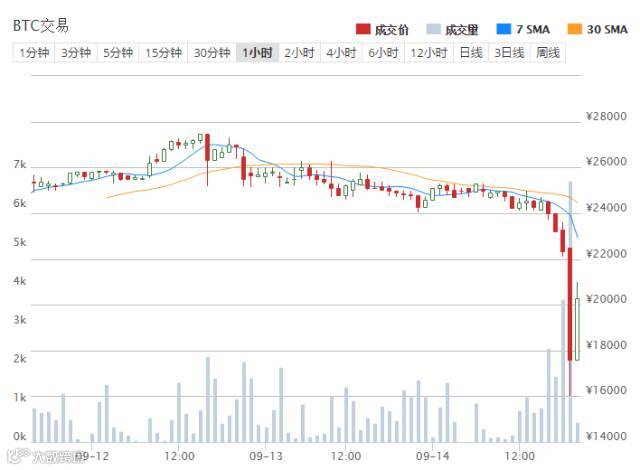This screenshot has width=640, height=470.
Task: Click the 3k volume axis label
Action: pos(20,320)
